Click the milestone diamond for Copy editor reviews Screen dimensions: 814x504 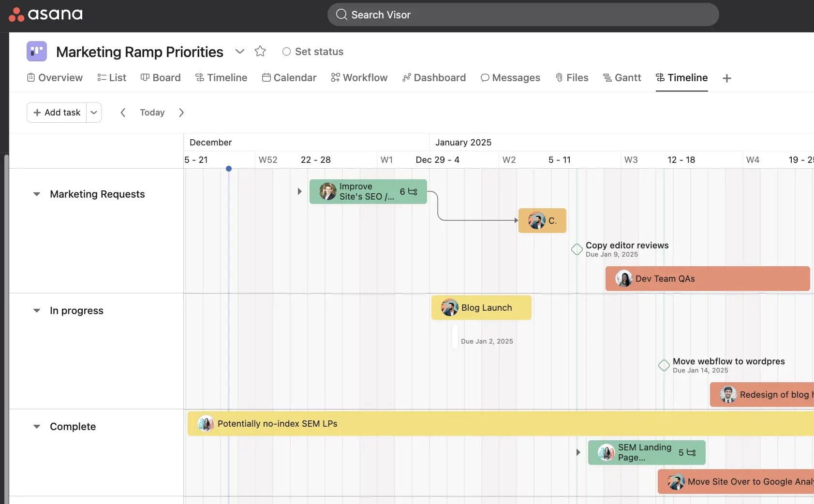click(576, 249)
